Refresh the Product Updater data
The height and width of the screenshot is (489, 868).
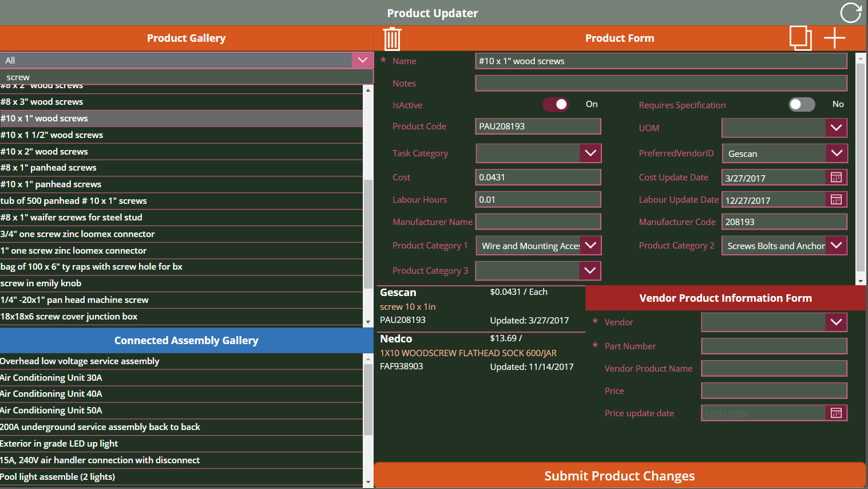tap(851, 13)
